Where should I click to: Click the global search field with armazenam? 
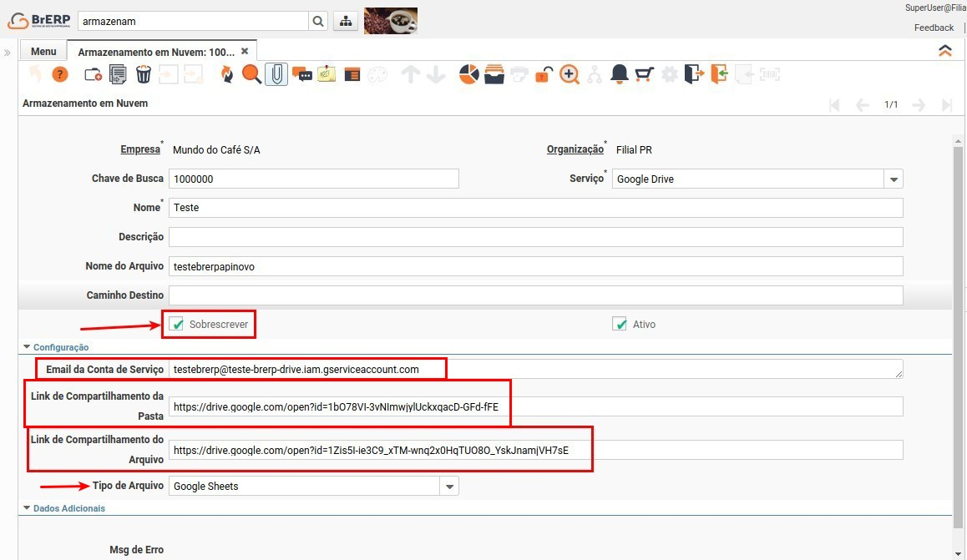click(x=192, y=21)
